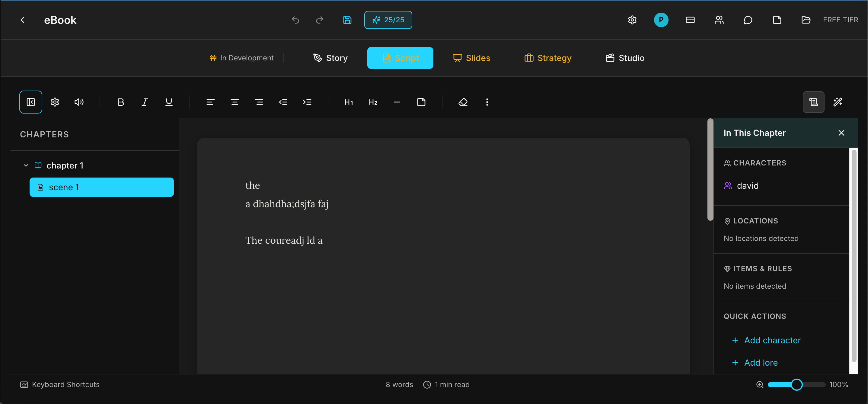Expand the editor settings gear dropdown
The height and width of the screenshot is (404, 868).
point(55,102)
